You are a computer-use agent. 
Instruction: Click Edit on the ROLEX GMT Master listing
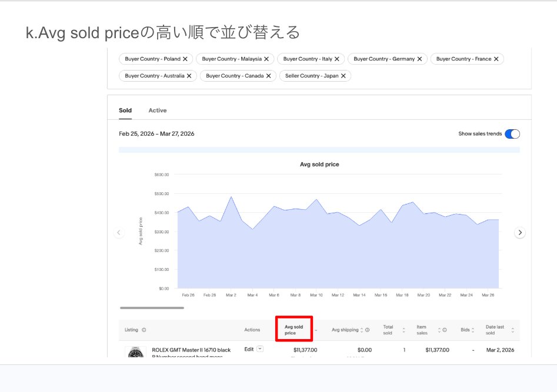[x=249, y=349]
